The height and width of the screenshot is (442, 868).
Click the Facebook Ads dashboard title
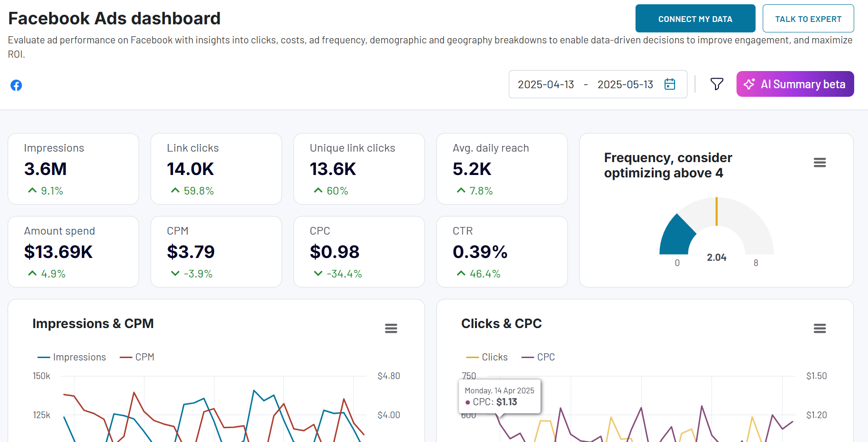click(x=114, y=19)
